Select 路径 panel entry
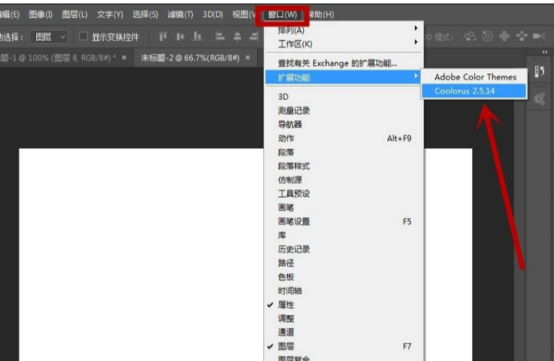Image resolution: width=554 pixels, height=361 pixels. [x=344, y=263]
